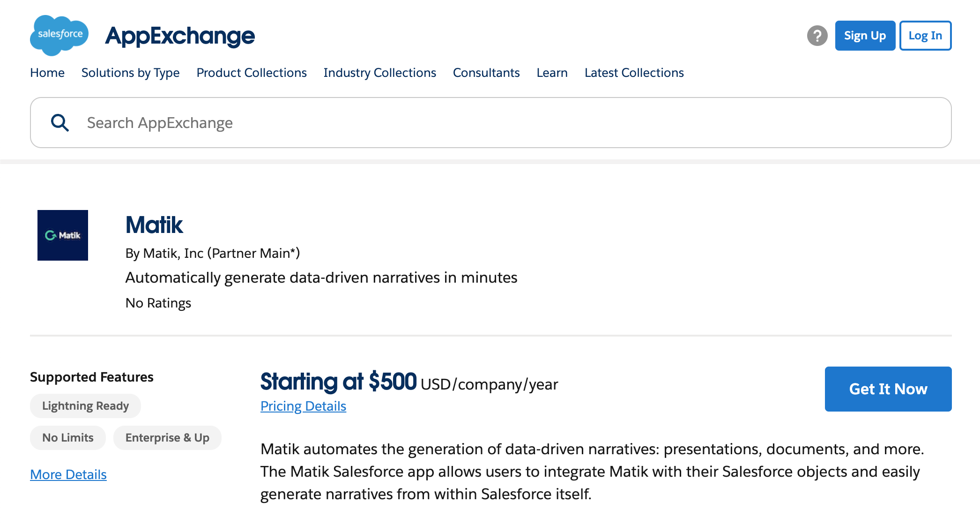Click the Log In button
Screen dimensions: 980x525
pyautogui.click(x=926, y=36)
